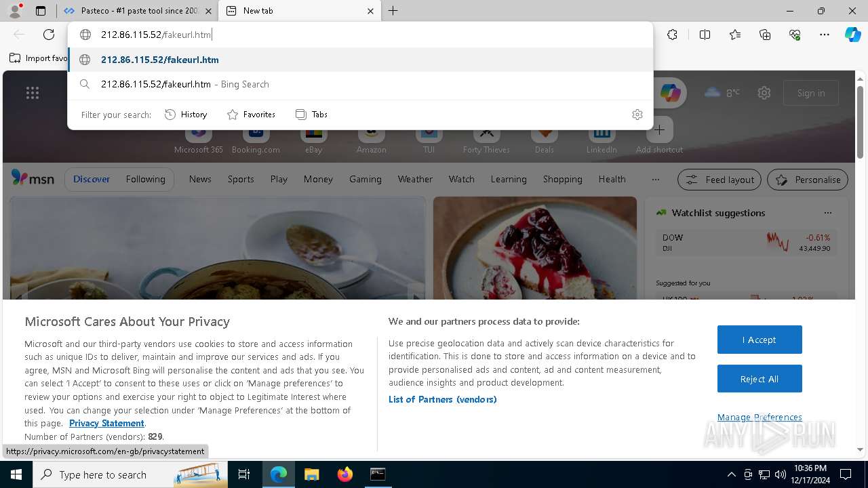Open the terminal window from taskbar
The image size is (868, 488).
click(x=378, y=474)
